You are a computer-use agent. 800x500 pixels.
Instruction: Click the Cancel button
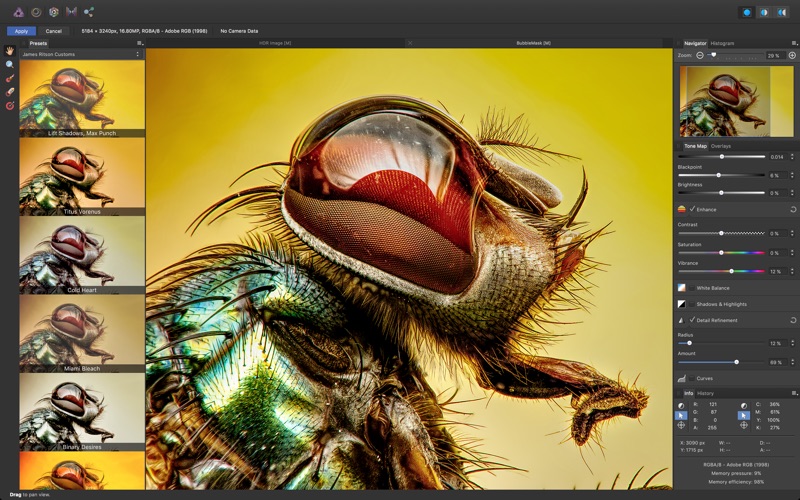pos(54,31)
